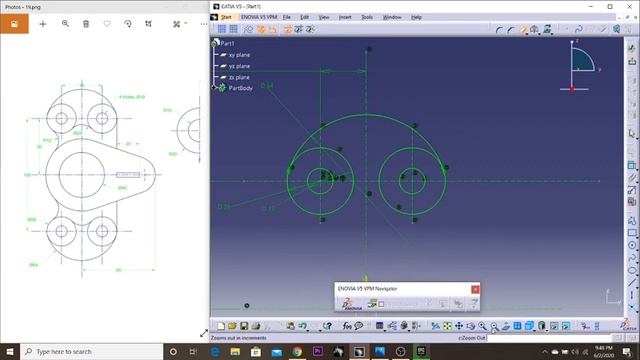Open the File menu in CATIA
This screenshot has width=640, height=360.
[287, 17]
